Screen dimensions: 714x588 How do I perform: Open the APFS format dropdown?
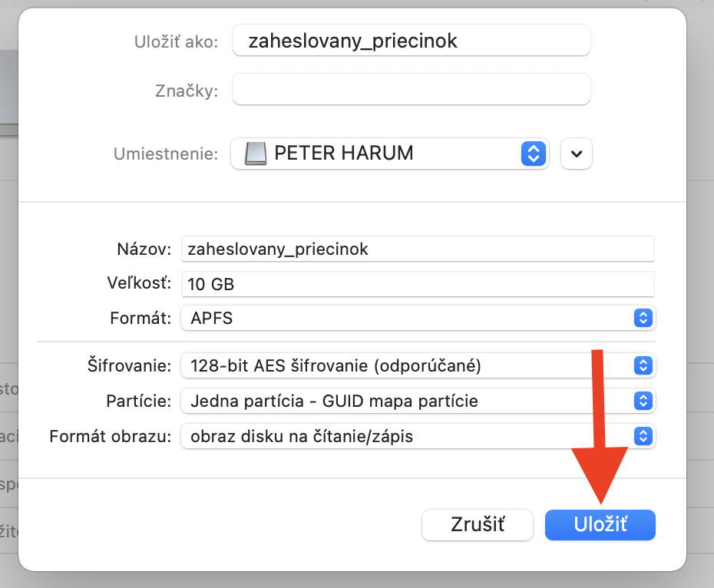pos(407,318)
